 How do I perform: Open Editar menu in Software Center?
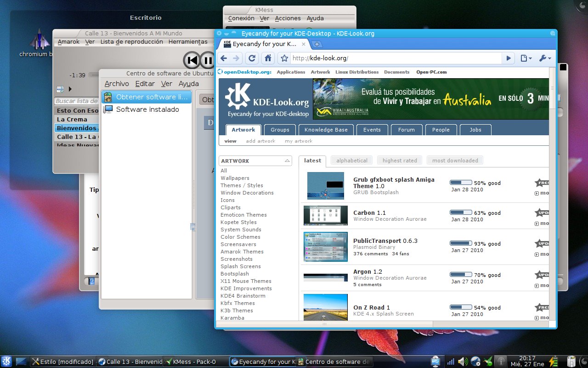point(145,84)
